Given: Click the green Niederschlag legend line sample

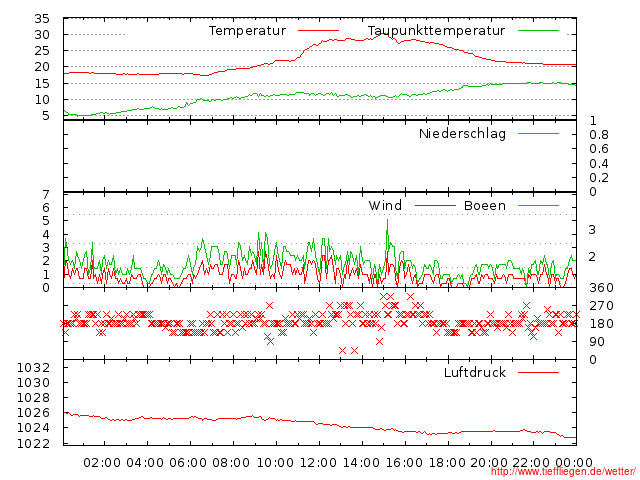Looking at the screenshot, I should (538, 133).
